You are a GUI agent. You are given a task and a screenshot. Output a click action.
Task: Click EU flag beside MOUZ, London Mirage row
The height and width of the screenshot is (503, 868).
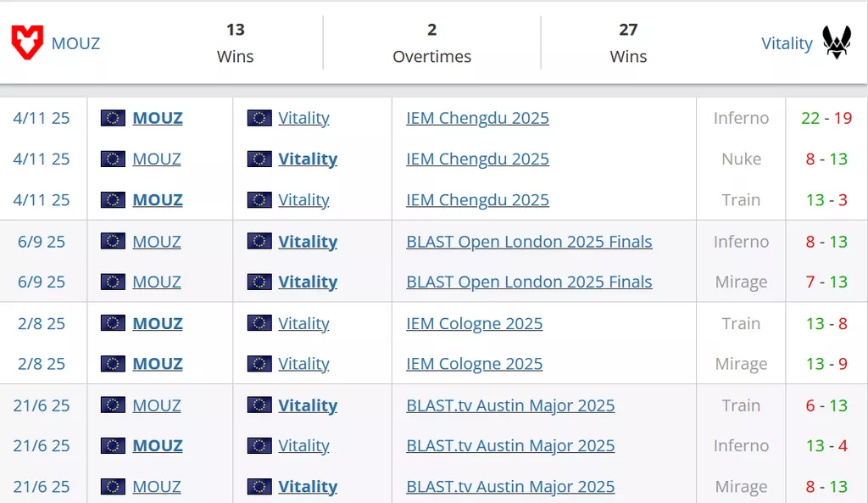pyautogui.click(x=113, y=282)
